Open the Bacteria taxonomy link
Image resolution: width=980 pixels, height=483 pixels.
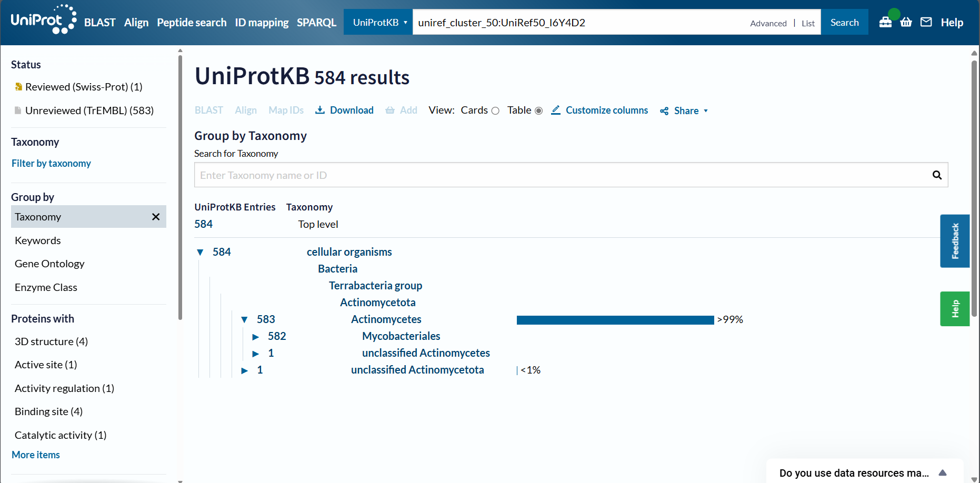(x=337, y=269)
